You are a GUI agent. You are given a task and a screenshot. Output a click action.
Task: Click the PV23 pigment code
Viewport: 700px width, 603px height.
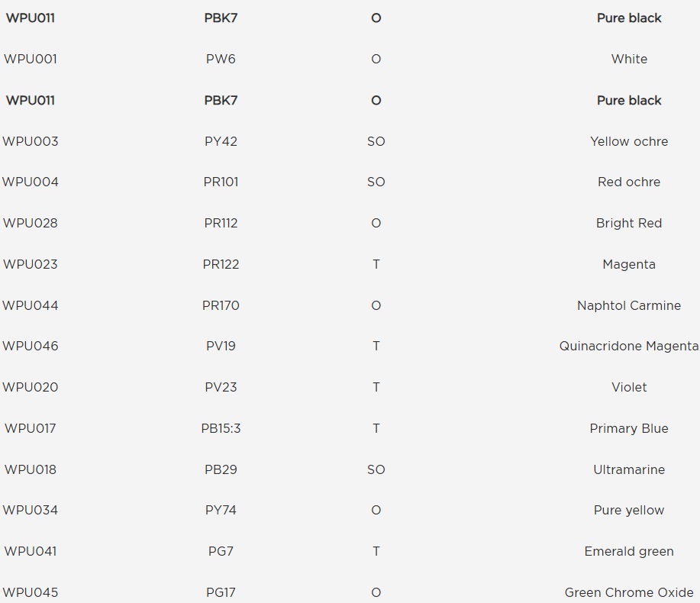221,387
